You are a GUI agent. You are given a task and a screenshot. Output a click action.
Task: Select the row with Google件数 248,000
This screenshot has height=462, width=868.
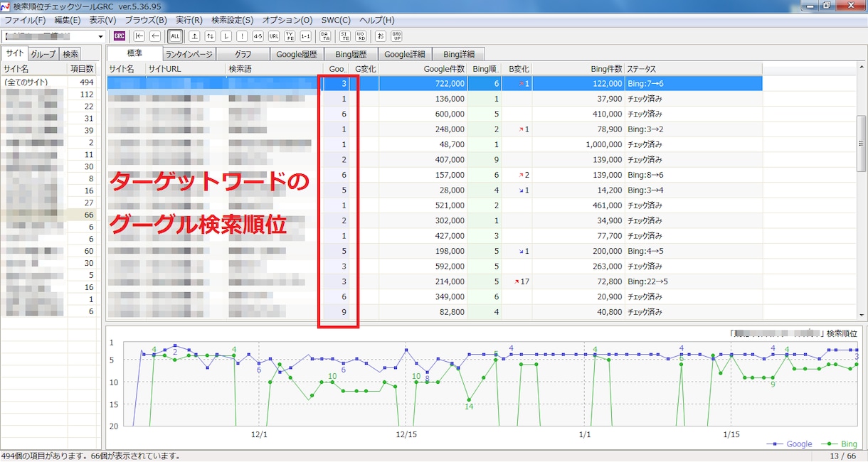[435, 129]
